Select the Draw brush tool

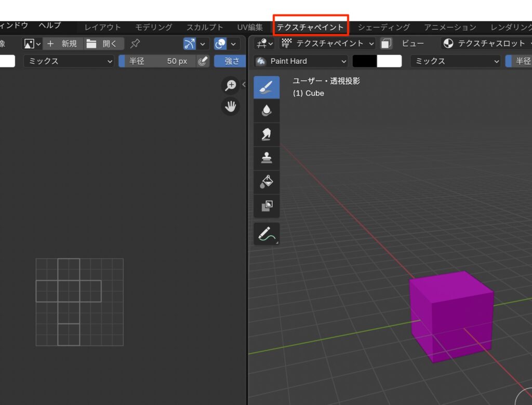point(267,87)
